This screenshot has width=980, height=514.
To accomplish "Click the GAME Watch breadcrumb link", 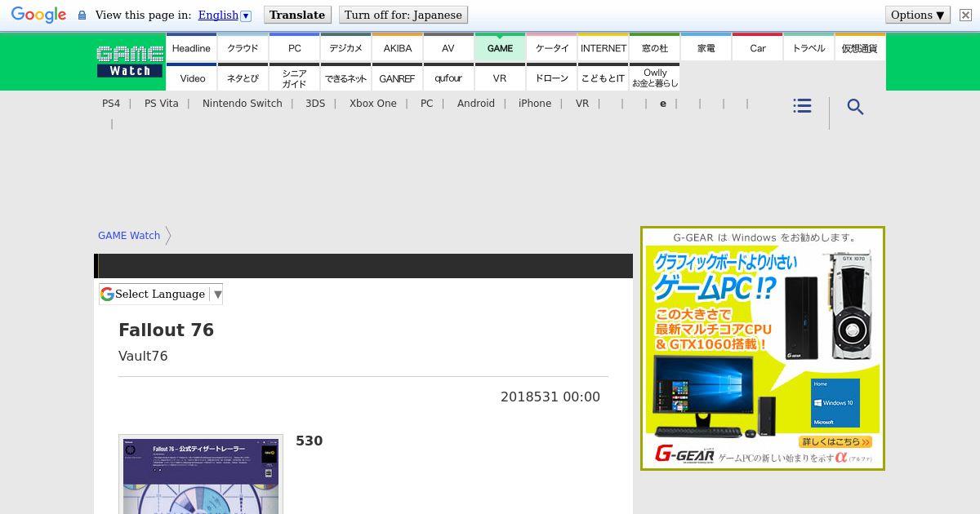I will 129,235.
